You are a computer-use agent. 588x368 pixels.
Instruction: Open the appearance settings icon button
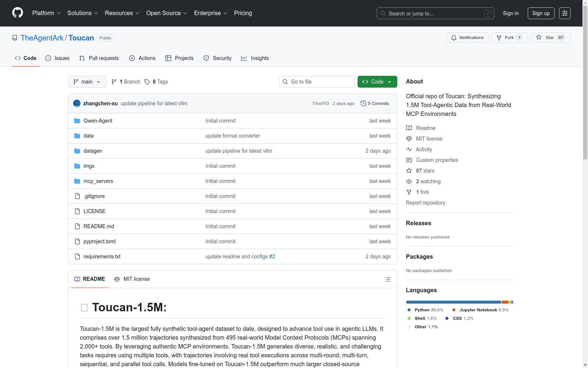(x=565, y=13)
